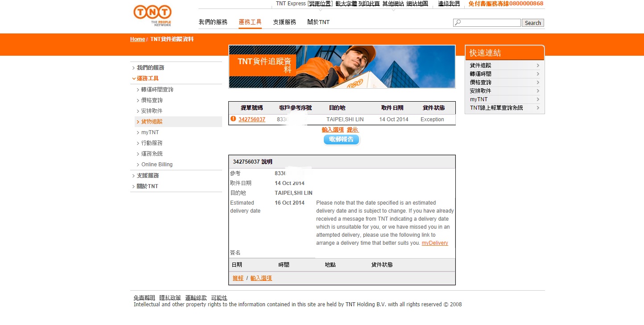Viewport: 644px width, 325px height.
Task: Collapse 運務工具 in the sidebar
Action: tap(148, 78)
